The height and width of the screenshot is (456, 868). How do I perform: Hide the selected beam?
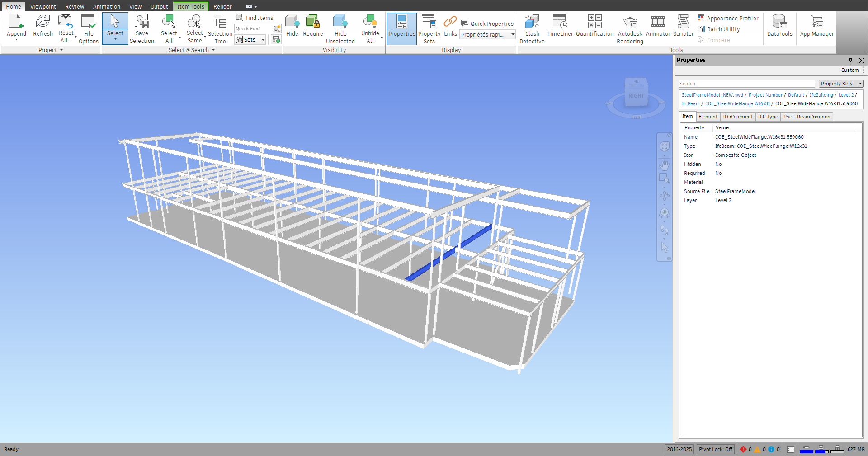[x=292, y=26]
